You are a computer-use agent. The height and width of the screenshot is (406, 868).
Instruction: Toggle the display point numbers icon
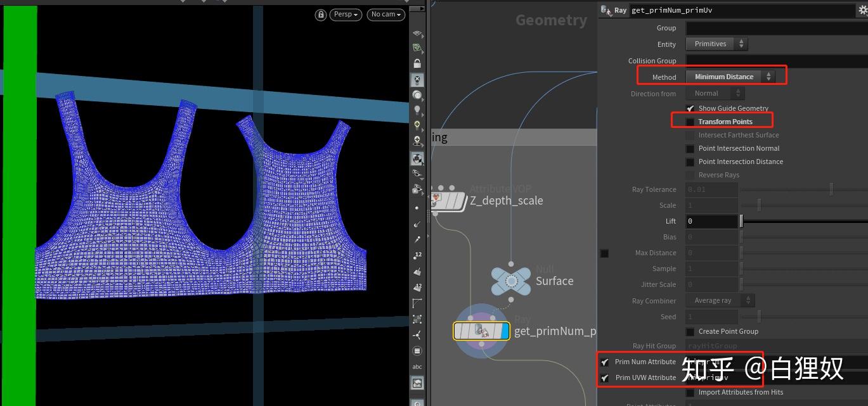tap(417, 256)
